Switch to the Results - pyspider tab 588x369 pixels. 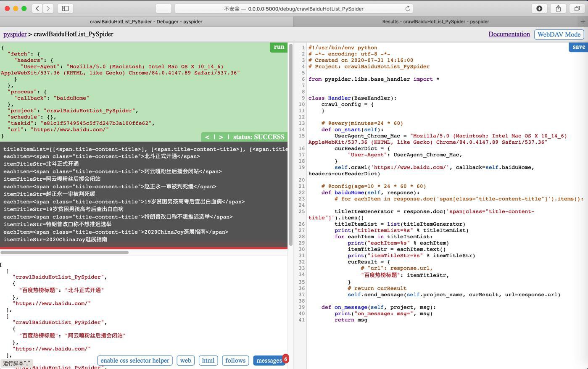click(435, 21)
